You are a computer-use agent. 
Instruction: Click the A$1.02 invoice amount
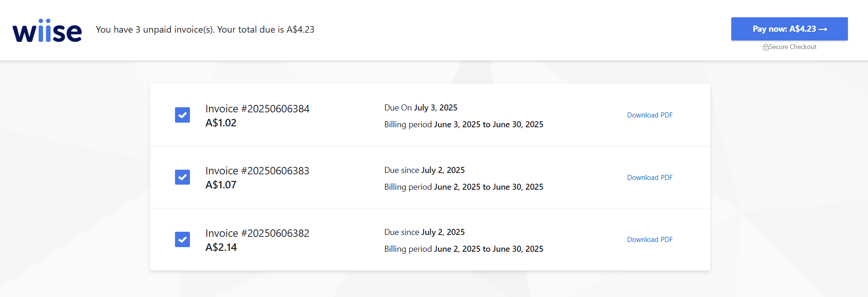221,123
